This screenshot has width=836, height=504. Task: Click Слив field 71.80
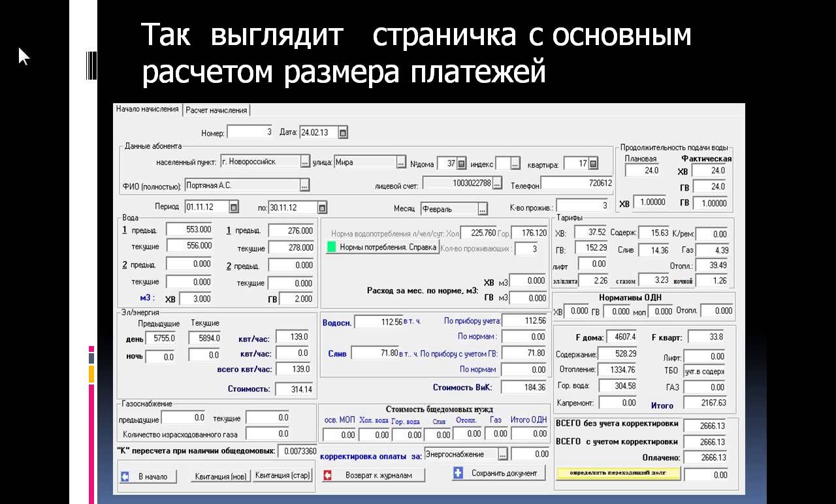pyautogui.click(x=376, y=353)
